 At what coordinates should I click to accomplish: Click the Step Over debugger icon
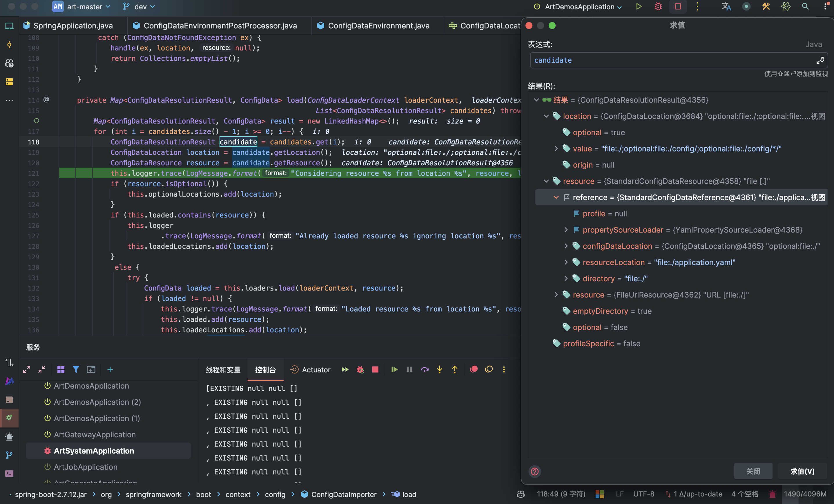pyautogui.click(x=425, y=369)
